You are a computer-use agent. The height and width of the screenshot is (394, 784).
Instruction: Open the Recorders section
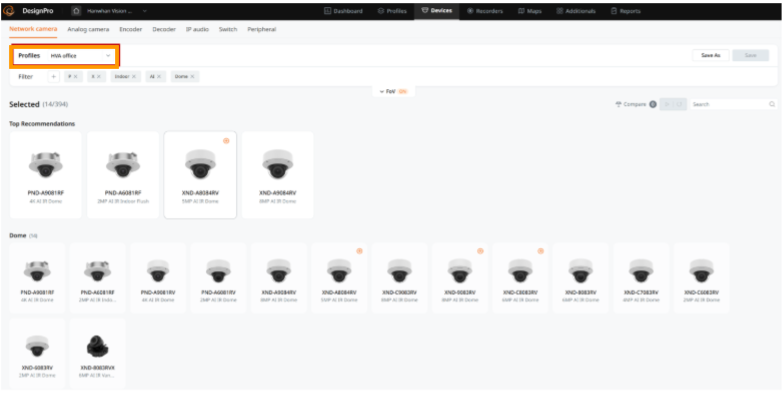(x=484, y=11)
